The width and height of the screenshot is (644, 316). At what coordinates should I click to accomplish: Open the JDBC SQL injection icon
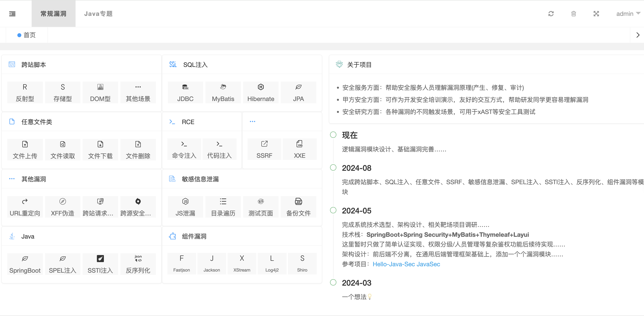pyautogui.click(x=185, y=92)
